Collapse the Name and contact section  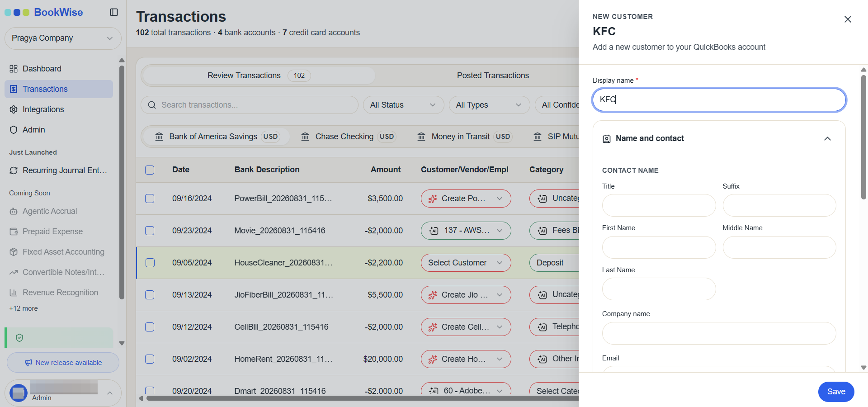click(x=827, y=139)
